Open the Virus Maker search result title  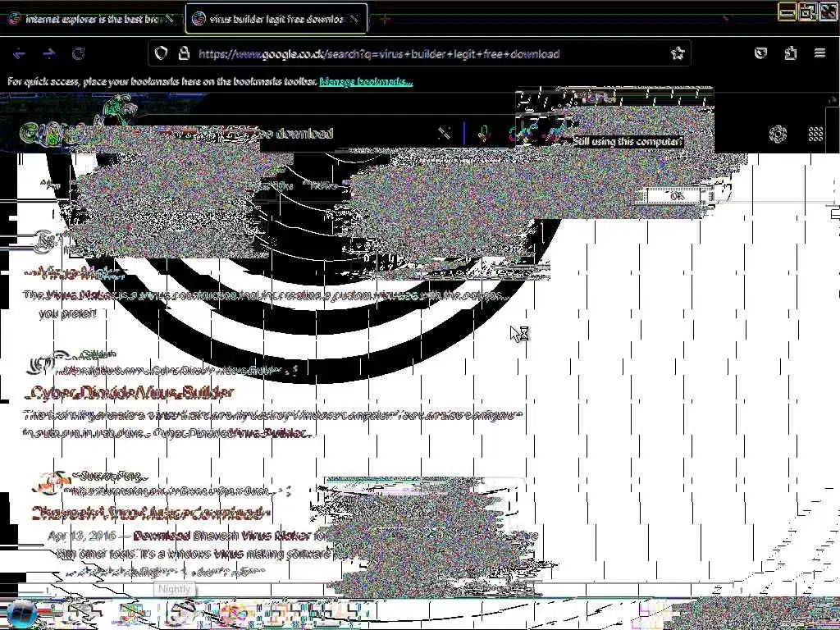[x=75, y=274]
